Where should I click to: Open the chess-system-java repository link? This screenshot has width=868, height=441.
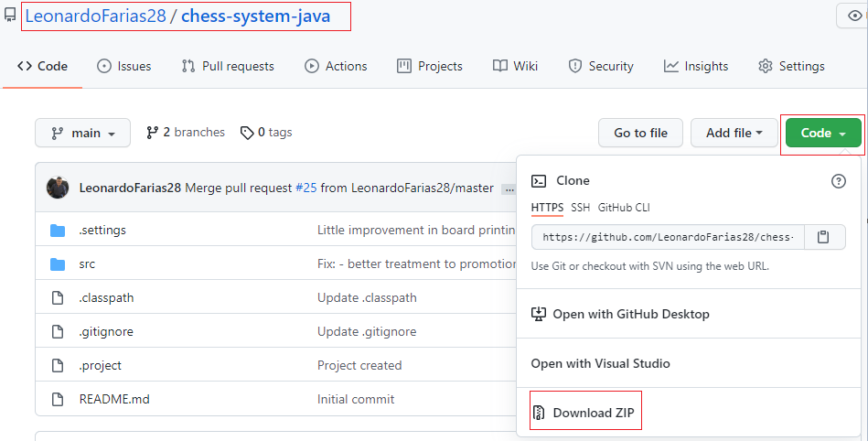point(256,16)
